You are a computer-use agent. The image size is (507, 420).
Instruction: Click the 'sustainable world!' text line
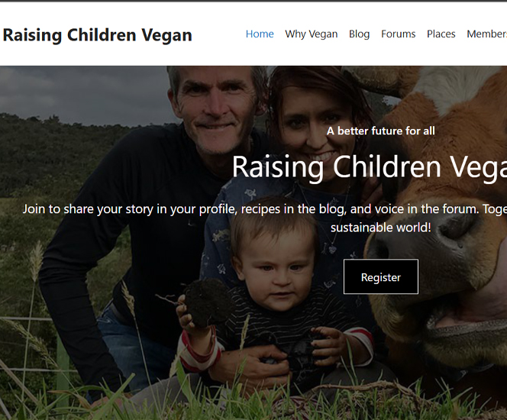380,228
